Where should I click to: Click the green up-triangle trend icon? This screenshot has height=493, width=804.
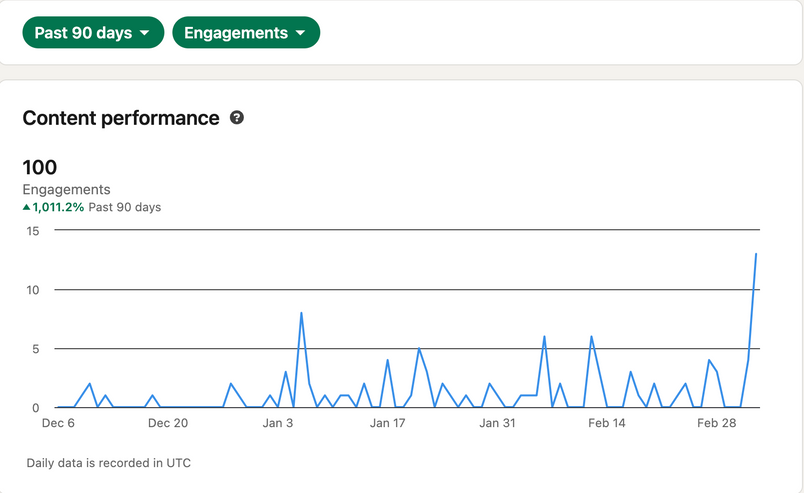tap(27, 208)
